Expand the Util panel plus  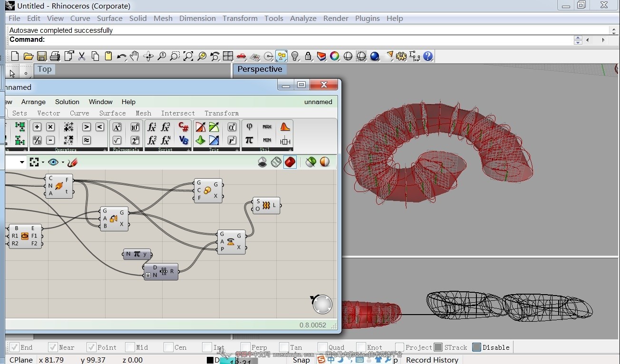click(291, 150)
